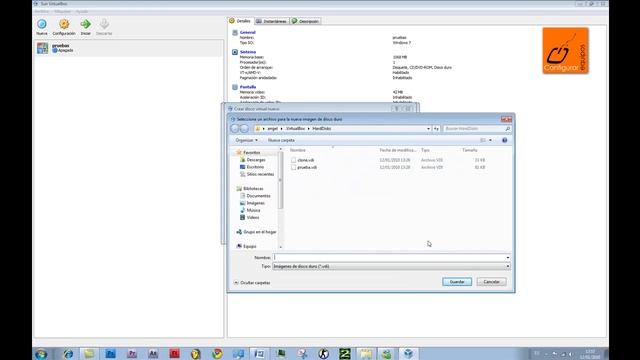Switch to VirtualBox cube on the taskbar
Viewport: 640px width, 360px height.
(408, 354)
